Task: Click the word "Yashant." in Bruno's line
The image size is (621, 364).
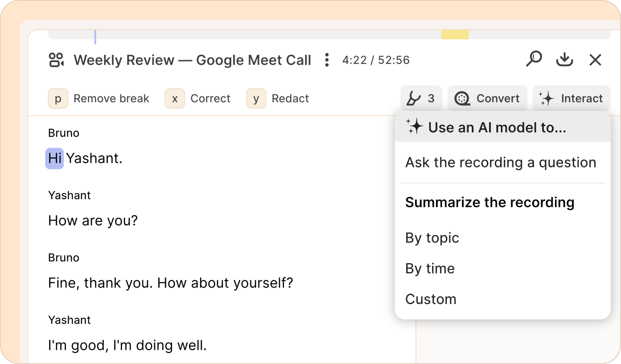Action: coord(94,158)
